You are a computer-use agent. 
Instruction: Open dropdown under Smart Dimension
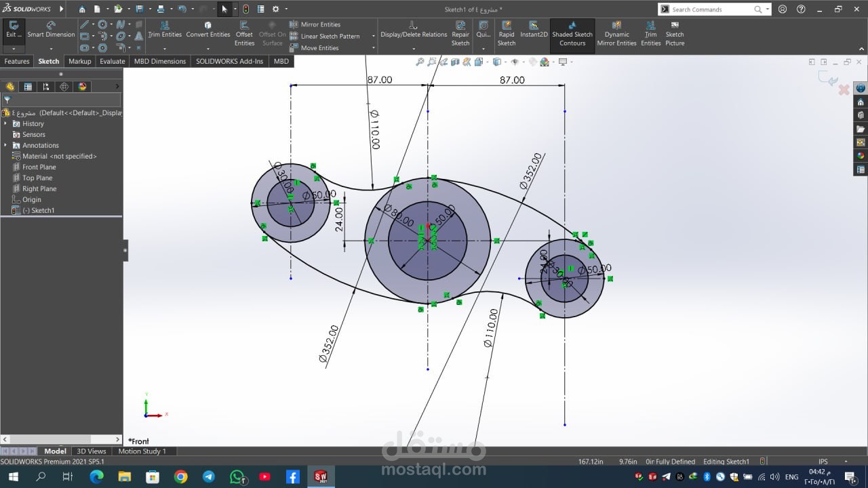(51, 49)
